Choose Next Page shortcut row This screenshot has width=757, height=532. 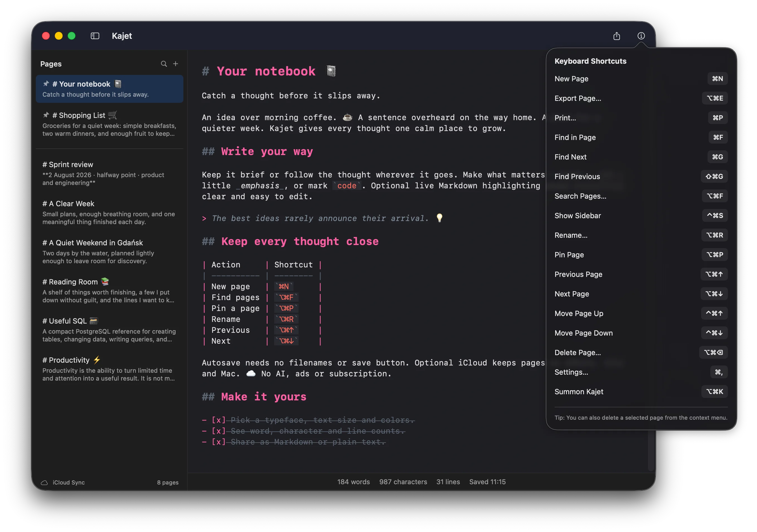(641, 294)
